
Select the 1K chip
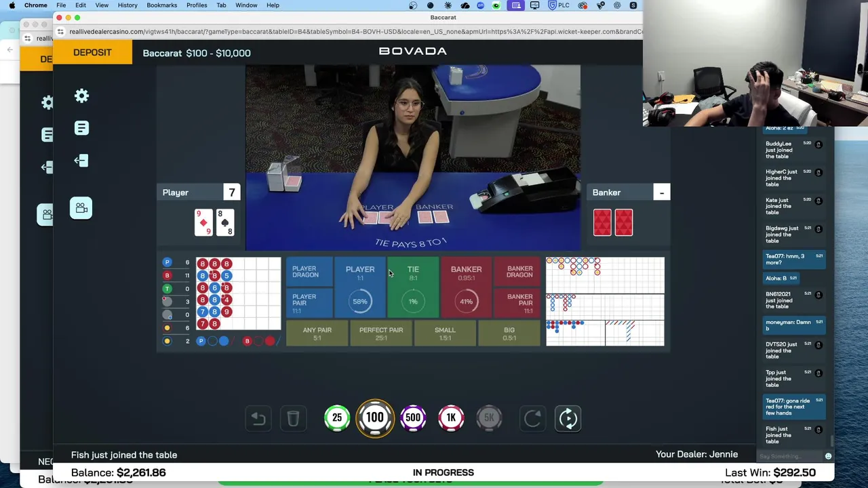(x=451, y=418)
